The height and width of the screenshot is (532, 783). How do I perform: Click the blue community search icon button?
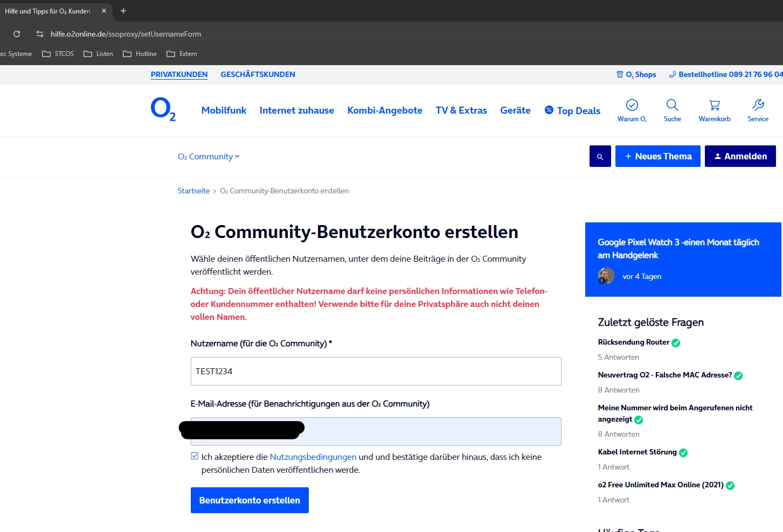[x=600, y=156]
